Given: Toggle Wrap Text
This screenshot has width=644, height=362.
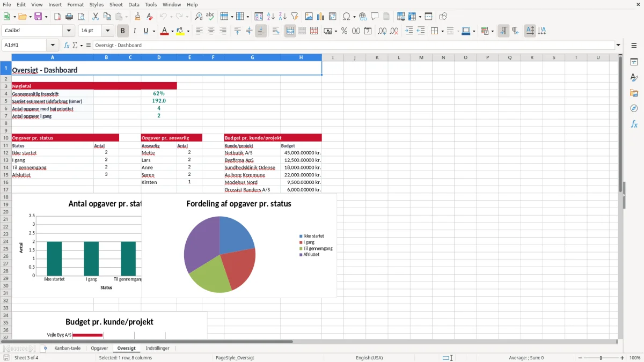Looking at the screenshot, I should 276,31.
